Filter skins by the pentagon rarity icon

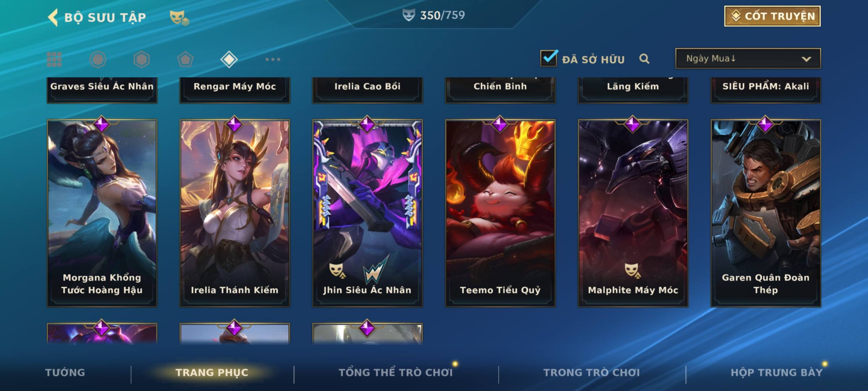pyautogui.click(x=185, y=59)
